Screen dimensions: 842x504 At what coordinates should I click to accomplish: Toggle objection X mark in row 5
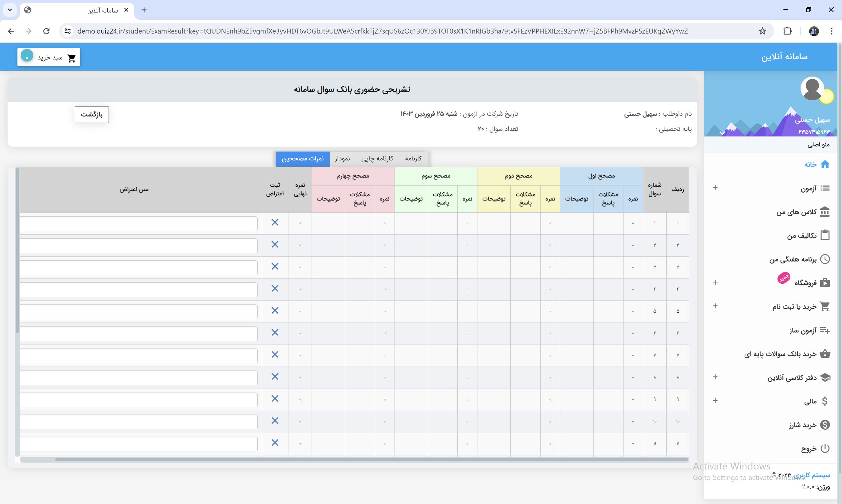coord(275,310)
